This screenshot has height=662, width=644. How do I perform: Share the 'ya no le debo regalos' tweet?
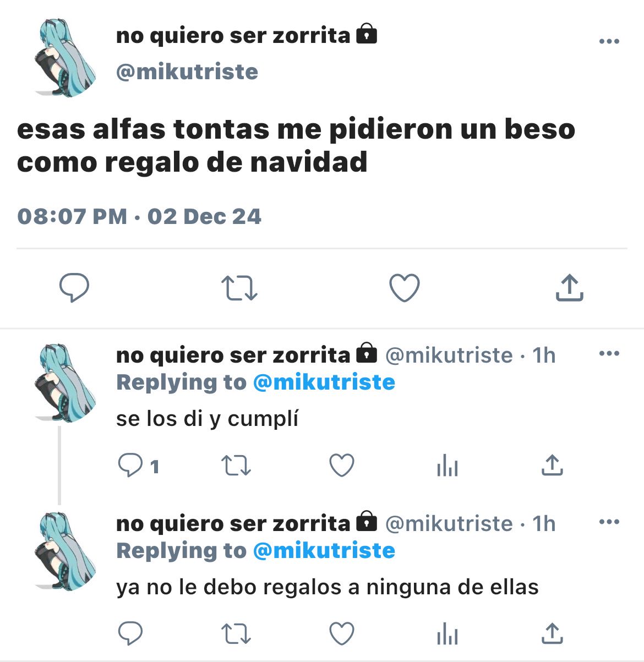tap(552, 634)
